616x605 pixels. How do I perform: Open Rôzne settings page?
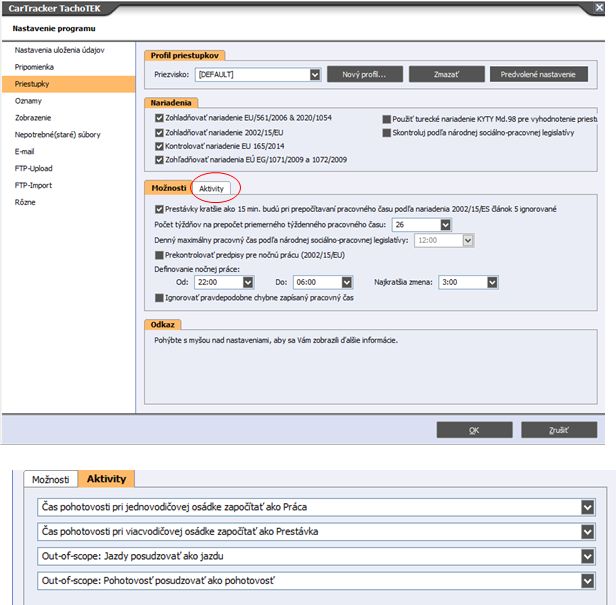click(25, 202)
